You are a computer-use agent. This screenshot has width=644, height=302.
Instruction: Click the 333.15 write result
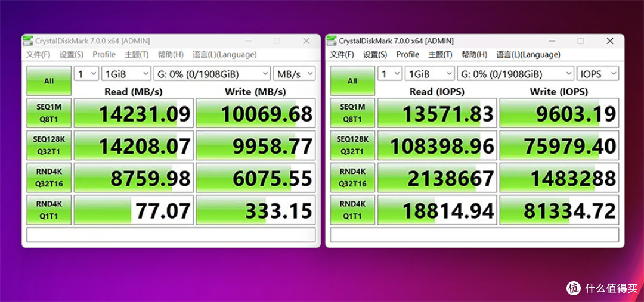256,210
